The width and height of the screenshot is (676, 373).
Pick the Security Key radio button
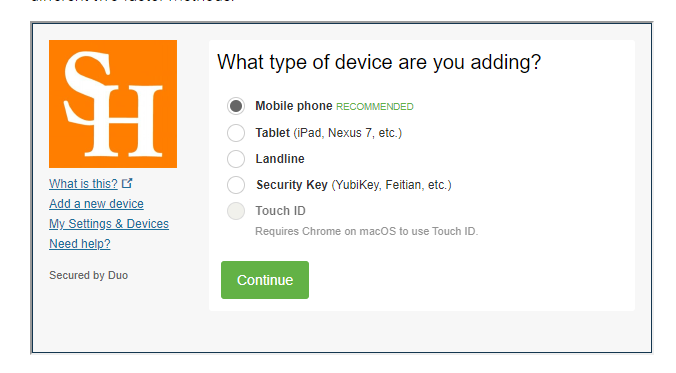tap(236, 185)
